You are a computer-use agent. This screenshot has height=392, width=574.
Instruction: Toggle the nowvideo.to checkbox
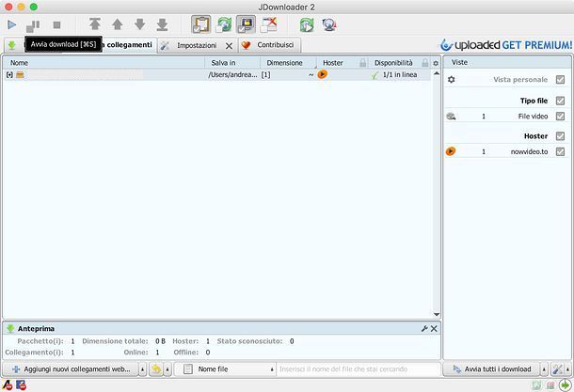pos(560,151)
